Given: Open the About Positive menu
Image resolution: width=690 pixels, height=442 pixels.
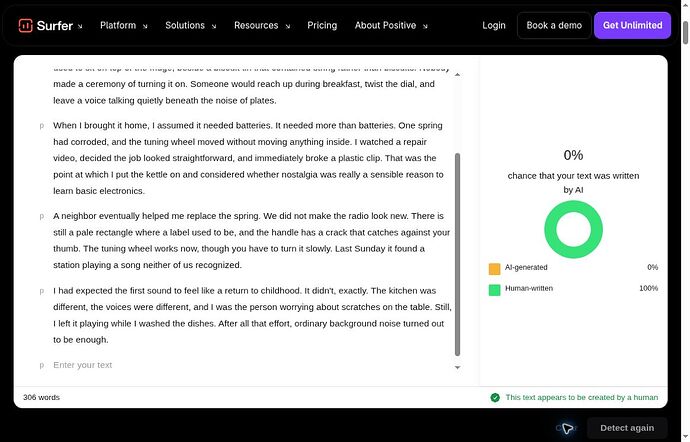Looking at the screenshot, I should (x=385, y=26).
